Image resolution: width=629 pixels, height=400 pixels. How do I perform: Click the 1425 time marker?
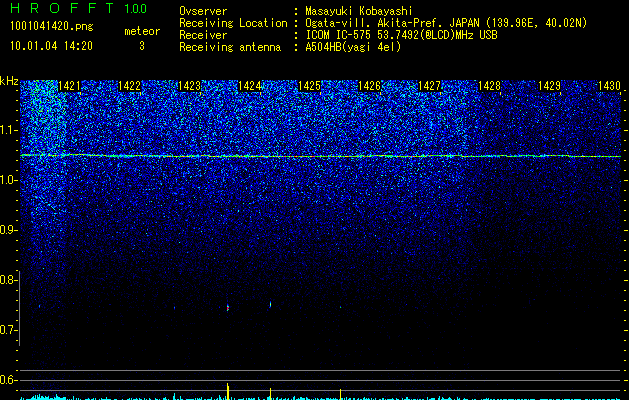(310, 86)
